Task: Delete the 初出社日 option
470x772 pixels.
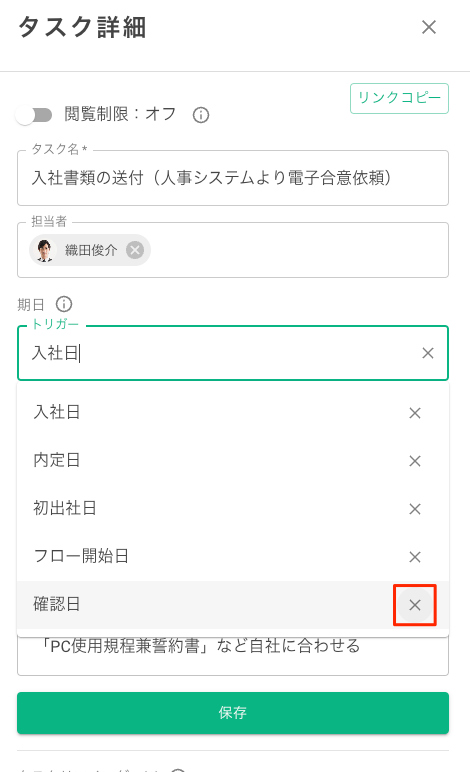Action: [x=415, y=509]
